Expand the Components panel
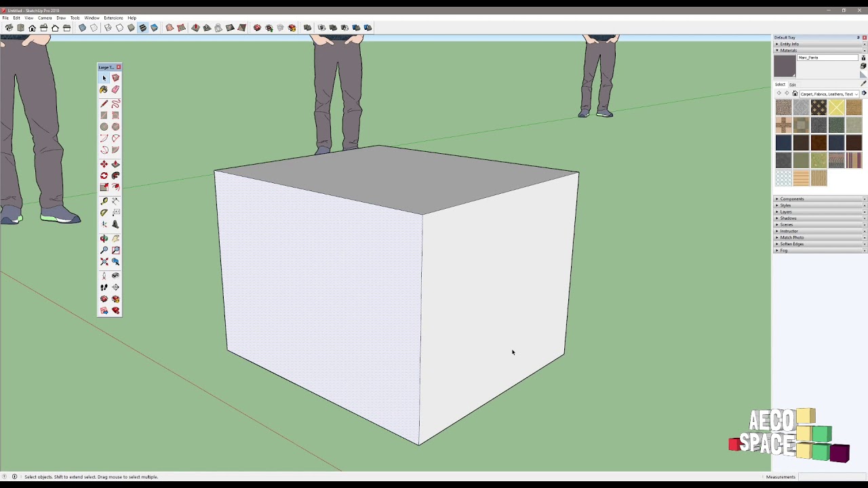The image size is (868, 488). tap(819, 199)
